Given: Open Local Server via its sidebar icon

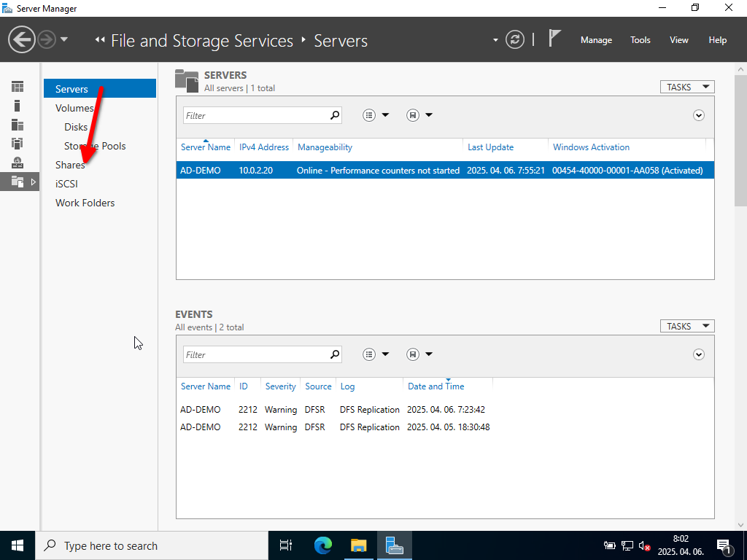Looking at the screenshot, I should click(x=18, y=106).
